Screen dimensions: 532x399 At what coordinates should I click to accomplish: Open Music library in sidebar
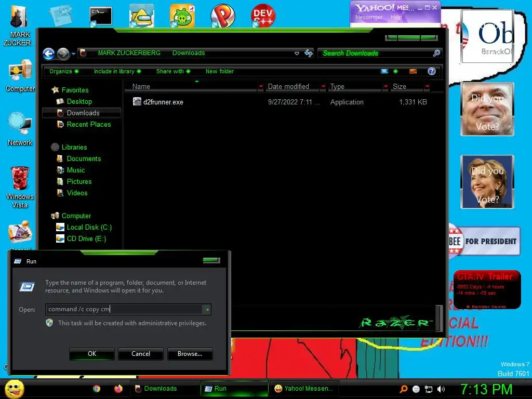76,170
